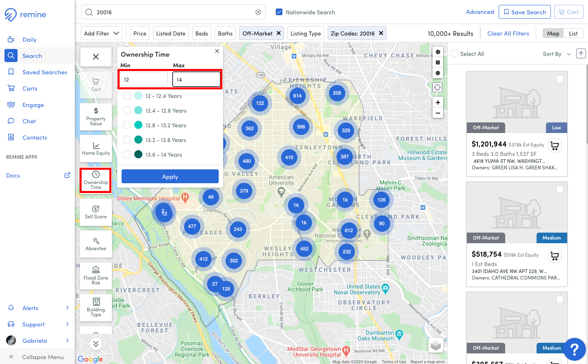Open the Home Equity filter
The height and width of the screenshot is (364, 588).
tap(96, 149)
